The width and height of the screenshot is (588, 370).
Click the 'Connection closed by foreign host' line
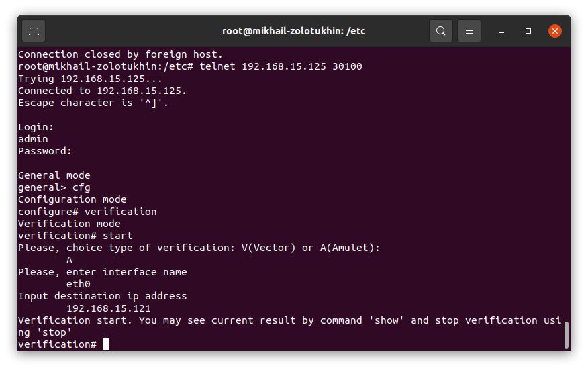120,54
